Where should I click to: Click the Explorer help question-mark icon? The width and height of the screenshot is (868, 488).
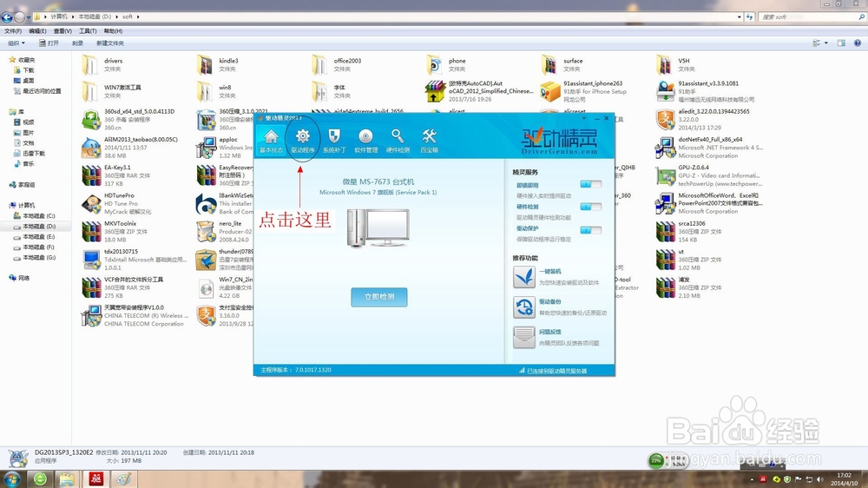coord(857,43)
